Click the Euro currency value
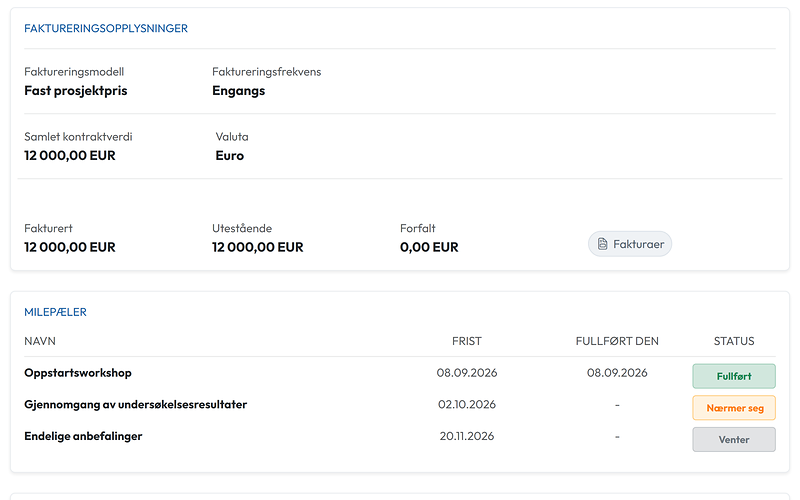800x500 pixels. [230, 156]
